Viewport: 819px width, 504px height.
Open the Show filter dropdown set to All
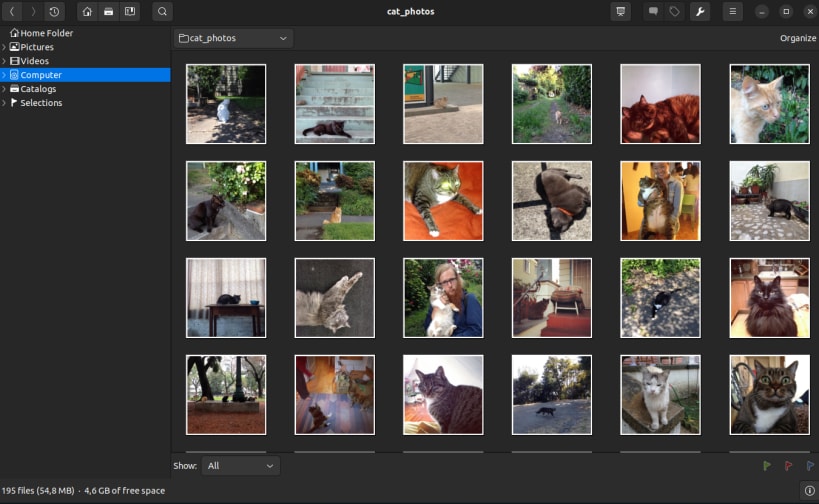pyautogui.click(x=241, y=466)
